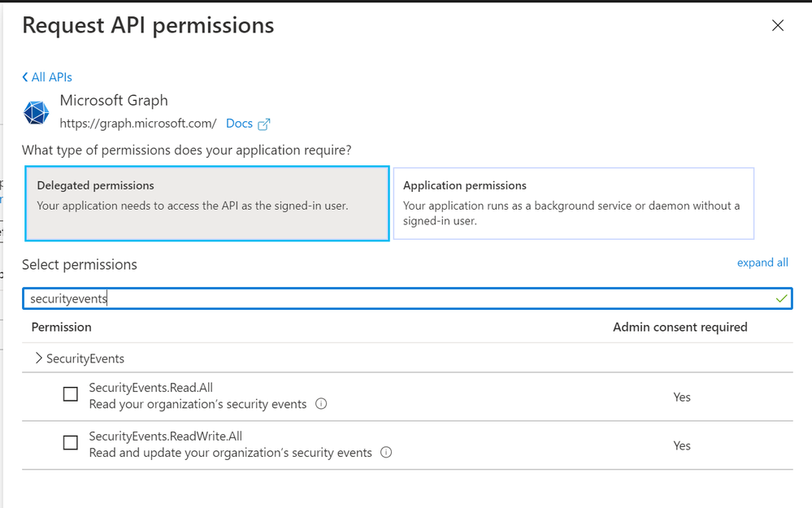812x508 pixels.
Task: Click expand all permissions link
Action: pyautogui.click(x=762, y=263)
